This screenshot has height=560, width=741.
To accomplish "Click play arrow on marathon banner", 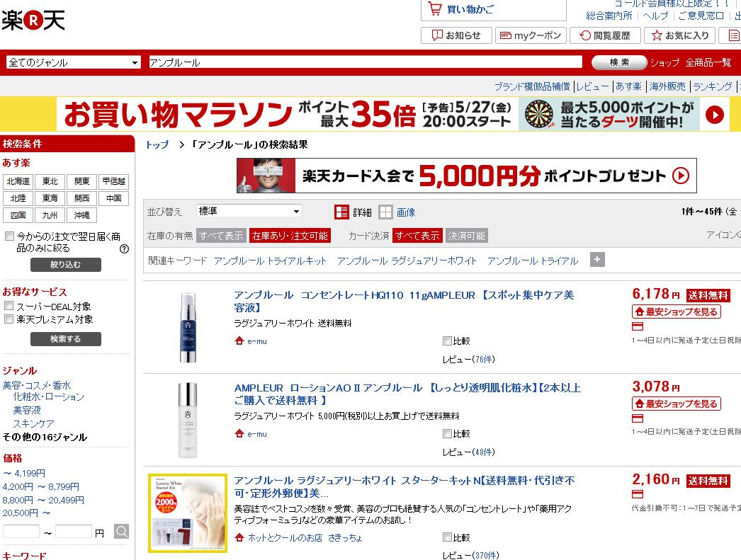I will click(715, 114).
